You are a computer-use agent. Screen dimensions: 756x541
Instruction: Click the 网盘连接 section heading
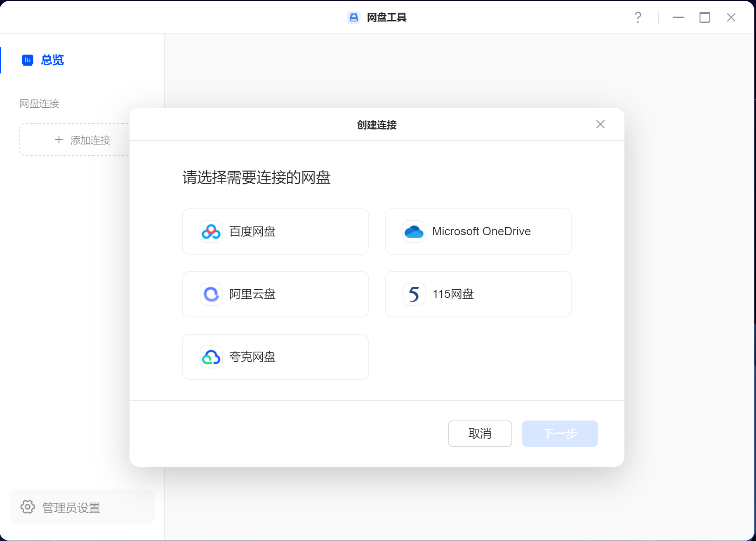click(x=40, y=104)
